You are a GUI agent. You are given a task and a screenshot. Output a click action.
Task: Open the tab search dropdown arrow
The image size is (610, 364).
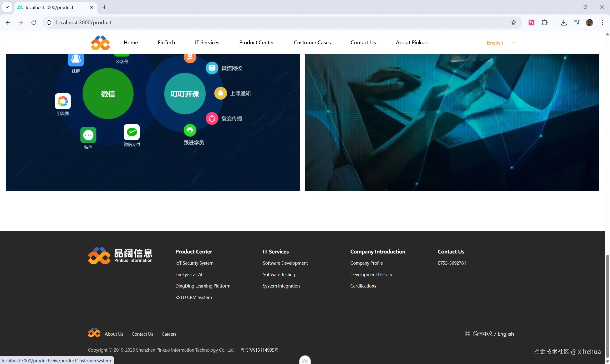click(x=7, y=7)
